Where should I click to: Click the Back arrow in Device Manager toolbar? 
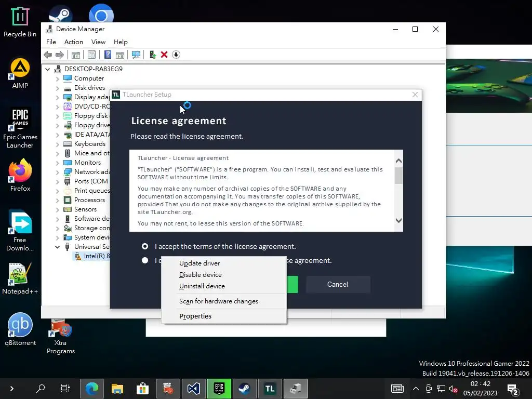(x=48, y=55)
